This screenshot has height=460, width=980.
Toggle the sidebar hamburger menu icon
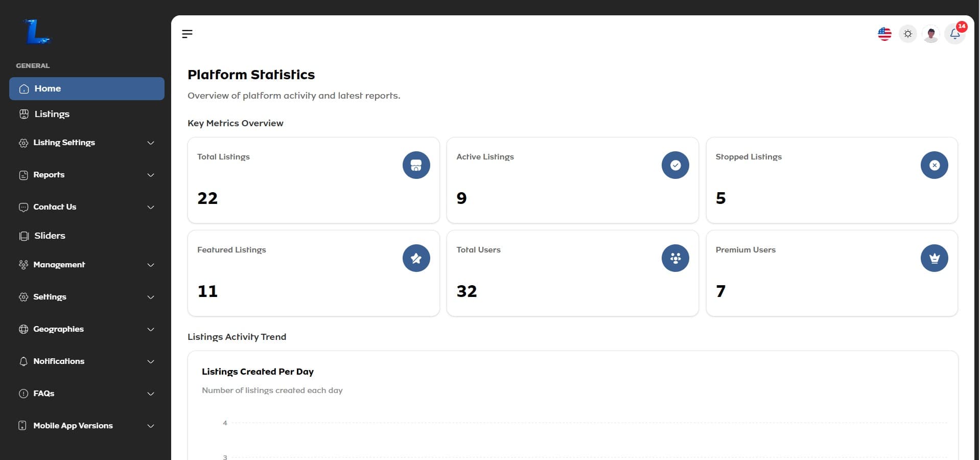pyautogui.click(x=187, y=34)
